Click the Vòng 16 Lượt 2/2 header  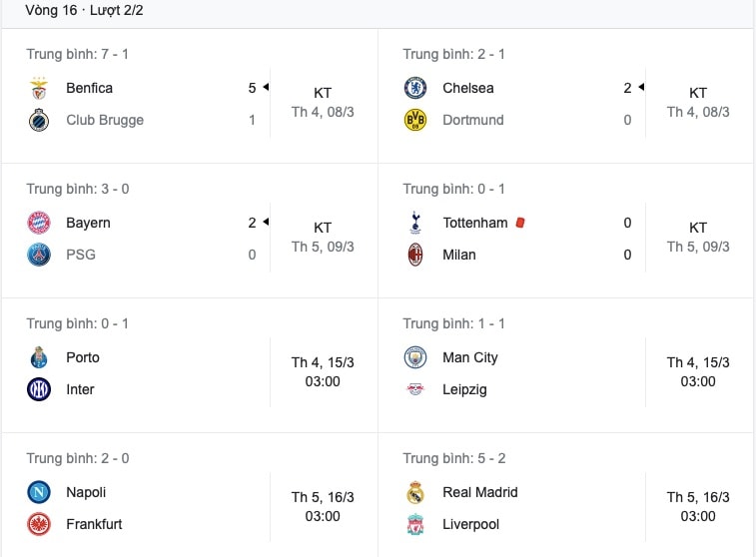[x=84, y=10]
